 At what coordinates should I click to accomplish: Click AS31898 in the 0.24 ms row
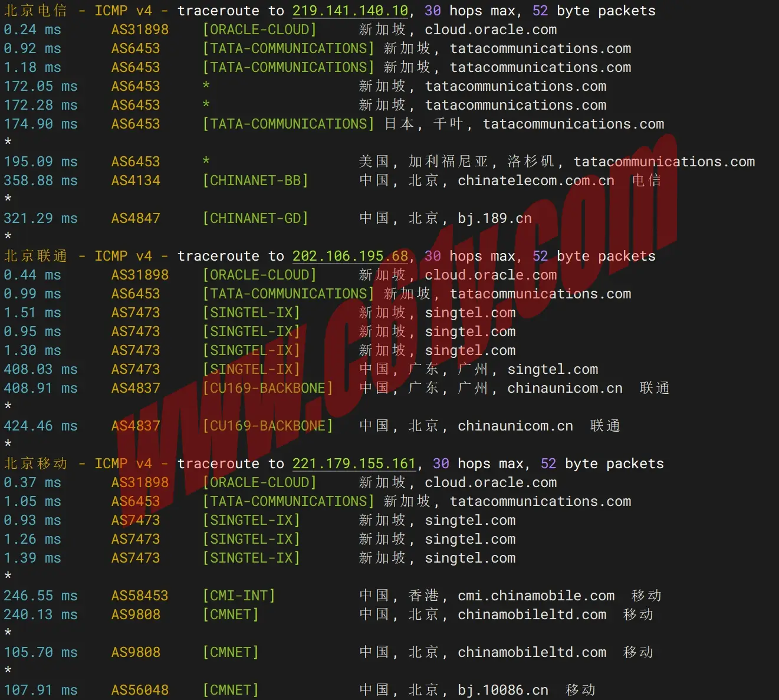[140, 29]
